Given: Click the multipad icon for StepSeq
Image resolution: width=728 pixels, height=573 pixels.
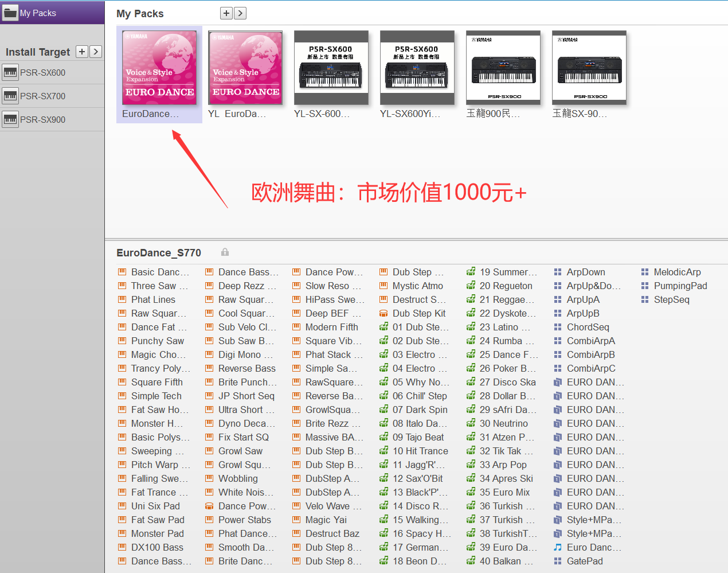Looking at the screenshot, I should 645,299.
